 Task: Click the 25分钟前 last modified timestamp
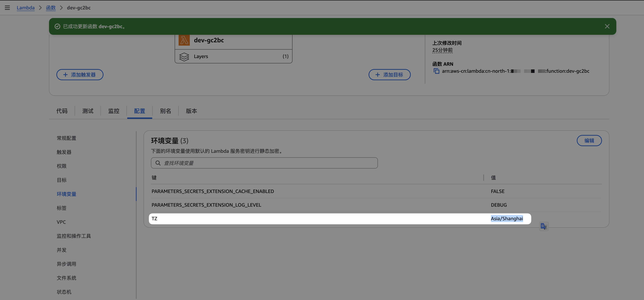[442, 50]
